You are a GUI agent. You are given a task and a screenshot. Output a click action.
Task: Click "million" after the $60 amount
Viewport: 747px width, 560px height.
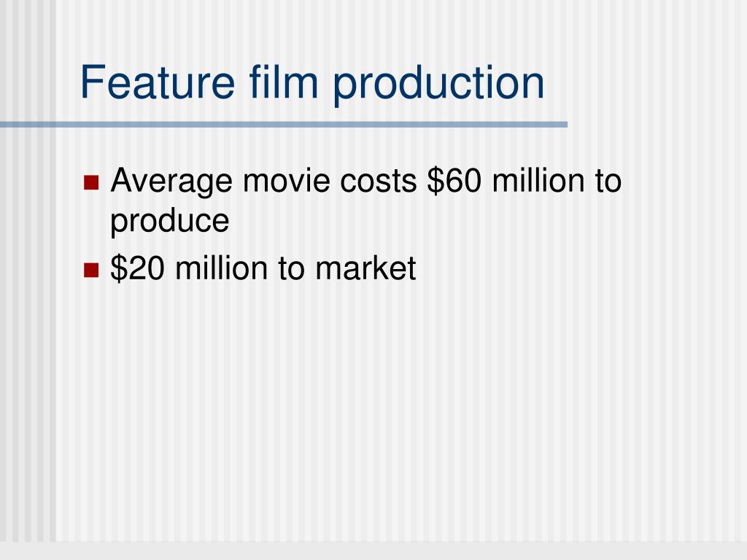coord(538,181)
